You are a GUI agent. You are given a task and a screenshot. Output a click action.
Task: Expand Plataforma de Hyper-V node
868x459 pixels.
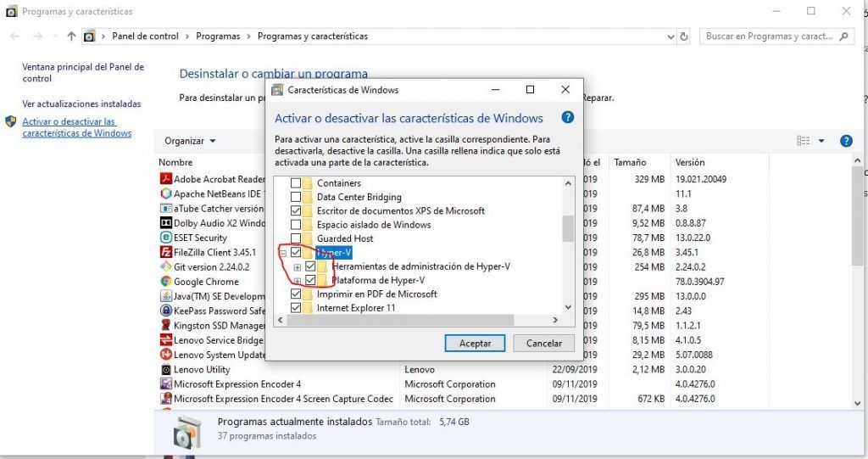point(298,281)
